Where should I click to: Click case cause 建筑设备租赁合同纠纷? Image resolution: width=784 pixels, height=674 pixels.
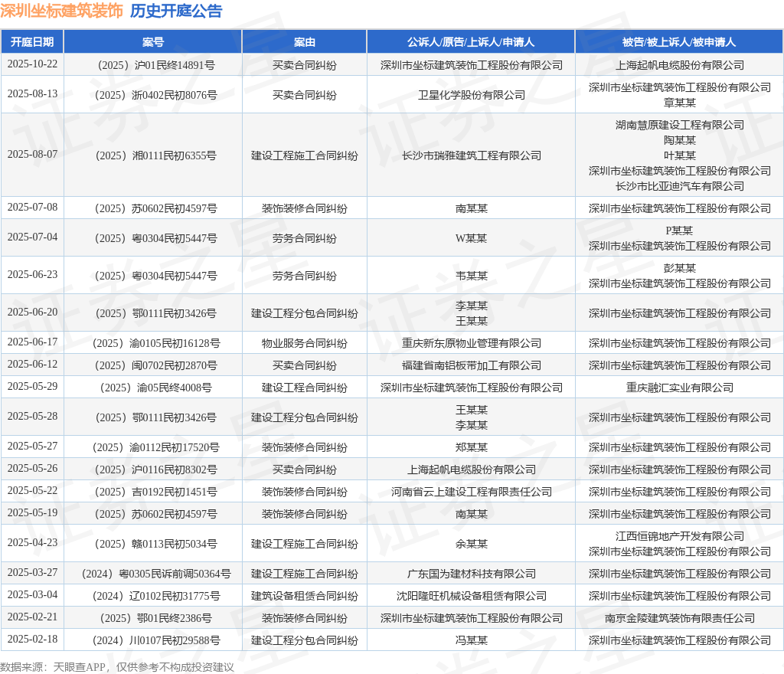point(305,596)
